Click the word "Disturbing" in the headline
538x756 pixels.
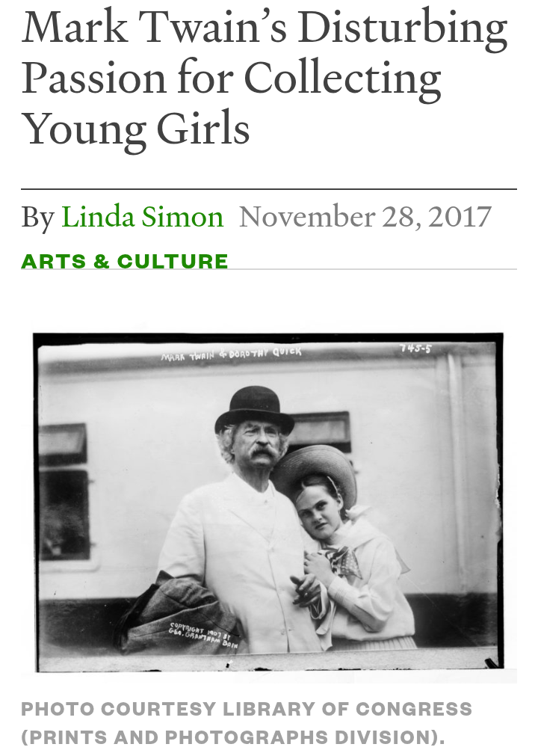pos(403,30)
